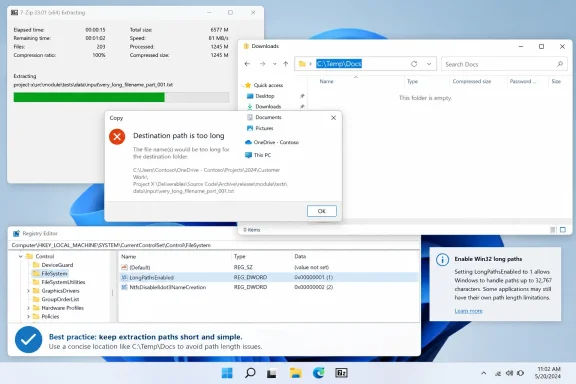Click the 7-Zip title bar icon
Screen dimensions: 576x384
tap(14, 12)
